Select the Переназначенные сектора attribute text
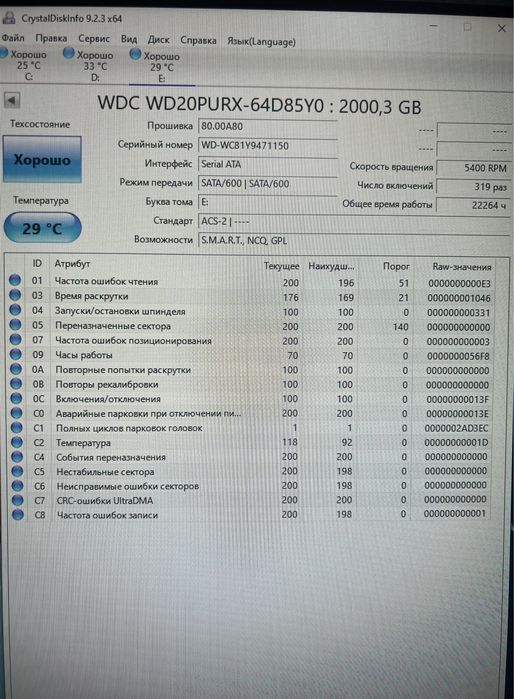The height and width of the screenshot is (699, 514). pos(113,326)
